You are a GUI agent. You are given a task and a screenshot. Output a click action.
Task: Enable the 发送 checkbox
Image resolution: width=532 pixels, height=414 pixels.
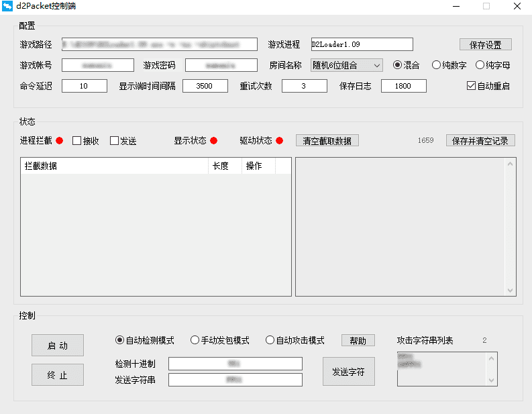(x=115, y=141)
